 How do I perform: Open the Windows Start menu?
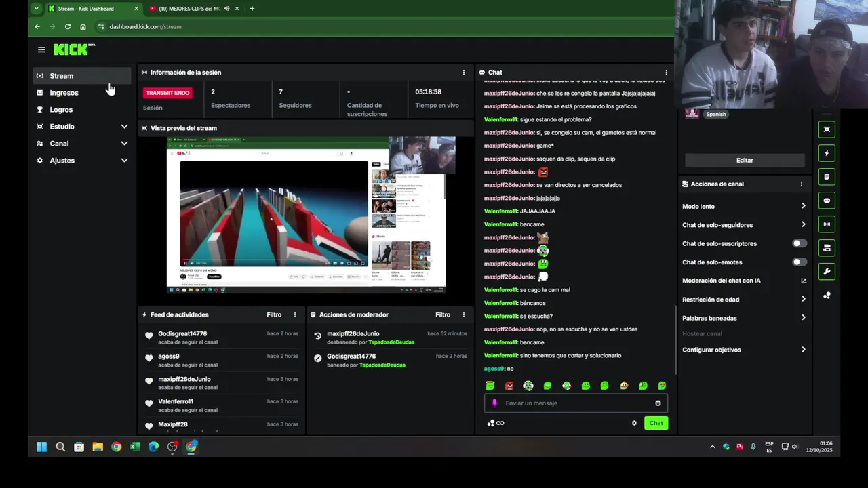click(41, 447)
